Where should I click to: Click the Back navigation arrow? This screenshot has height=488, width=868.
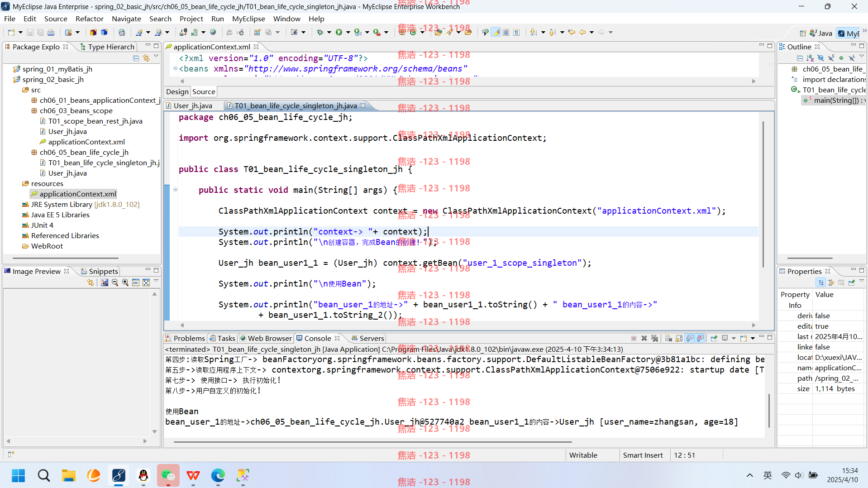coord(582,32)
